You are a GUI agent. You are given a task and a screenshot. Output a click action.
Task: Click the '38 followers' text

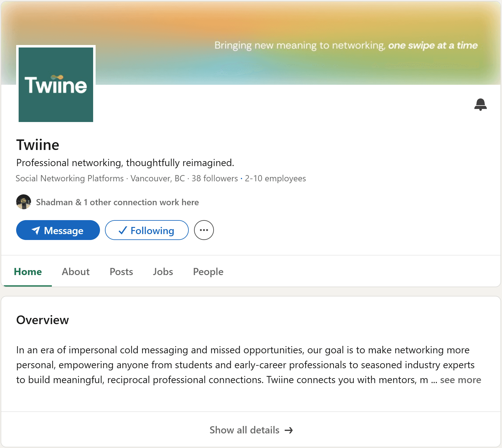coord(215,178)
